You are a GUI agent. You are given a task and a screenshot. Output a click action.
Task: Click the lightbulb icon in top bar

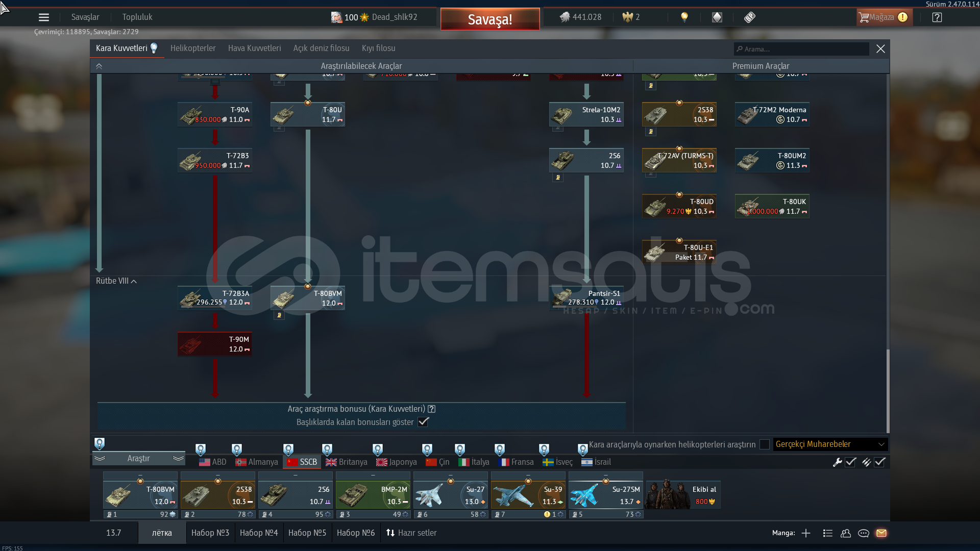[x=684, y=17]
